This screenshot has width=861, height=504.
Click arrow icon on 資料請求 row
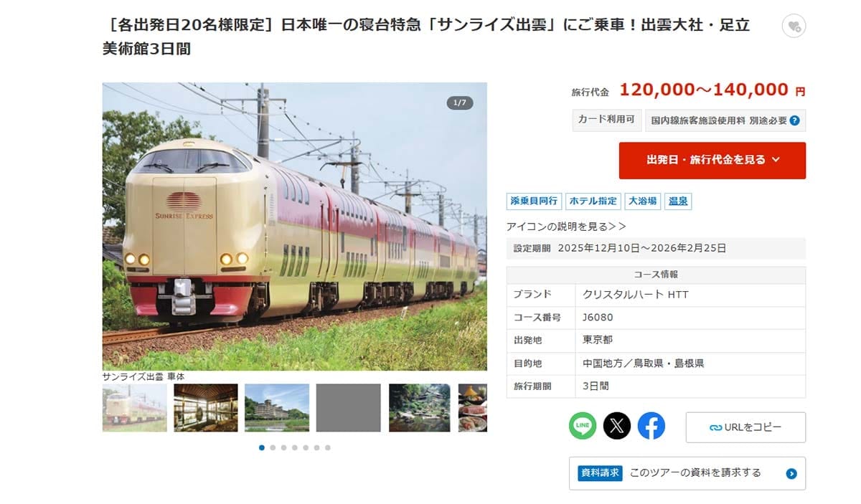[791, 473]
